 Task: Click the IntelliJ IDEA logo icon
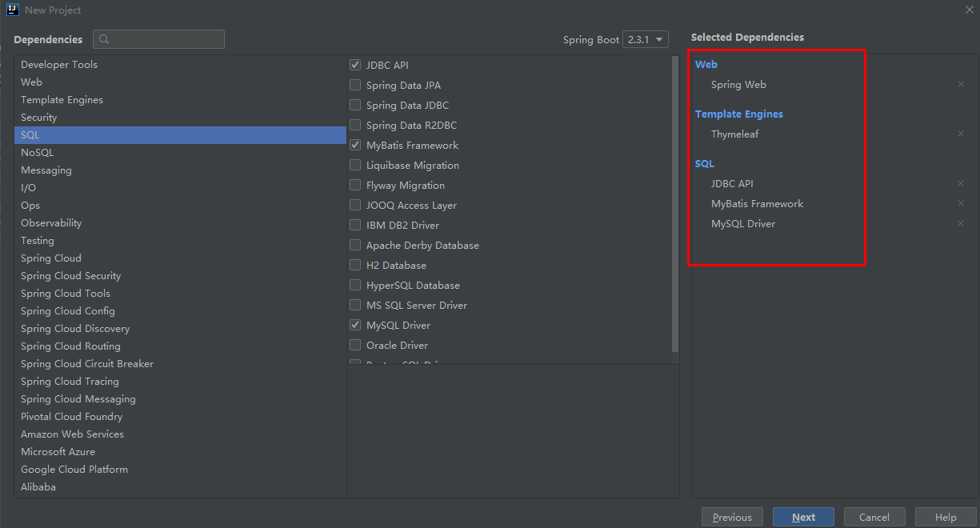[12, 10]
